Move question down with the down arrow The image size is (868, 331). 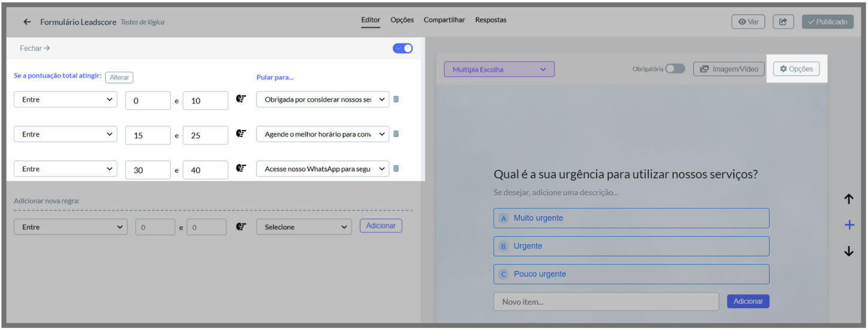pos(849,251)
